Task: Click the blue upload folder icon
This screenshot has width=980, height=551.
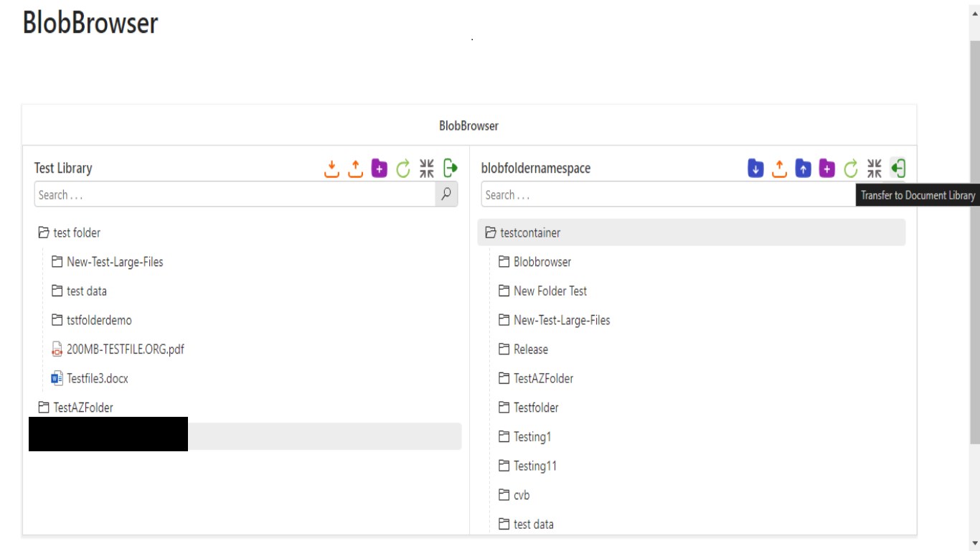Action: pos(804,169)
